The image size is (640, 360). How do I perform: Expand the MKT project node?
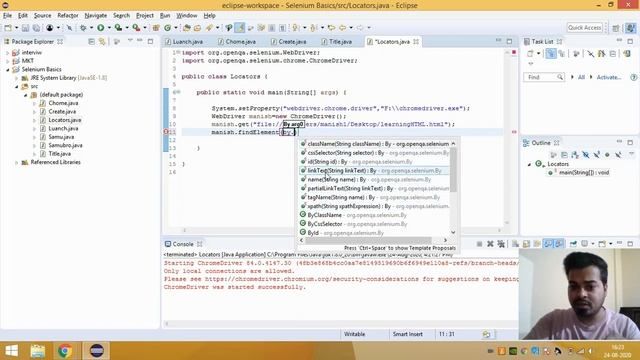tap(7, 61)
